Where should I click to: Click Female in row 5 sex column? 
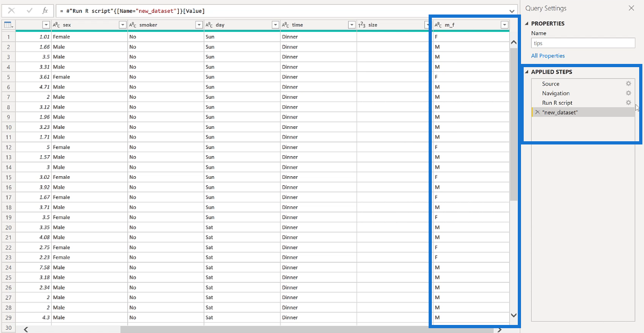coord(90,77)
